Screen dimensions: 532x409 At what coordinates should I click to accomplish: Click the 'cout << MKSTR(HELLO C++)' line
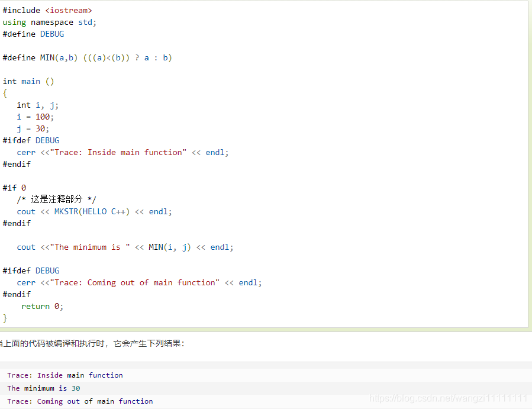94,212
